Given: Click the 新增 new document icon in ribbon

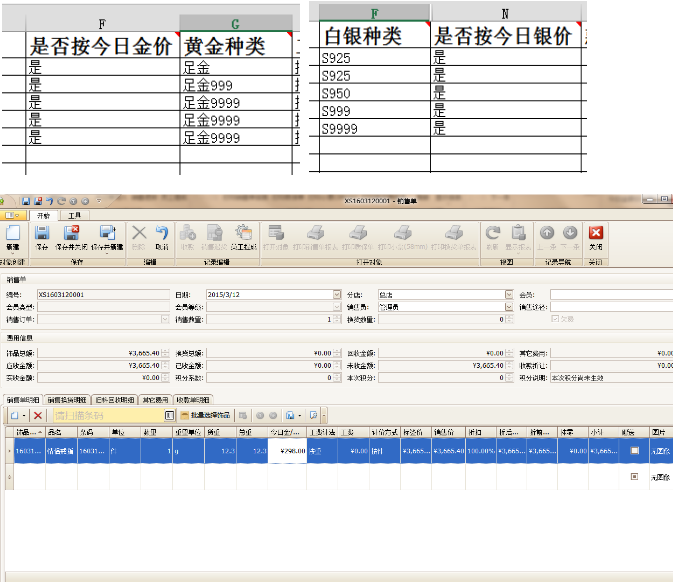Looking at the screenshot, I should (x=12, y=233).
